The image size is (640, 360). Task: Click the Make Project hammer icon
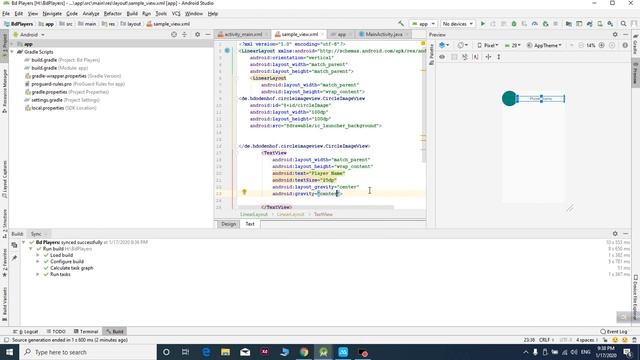(x=401, y=24)
